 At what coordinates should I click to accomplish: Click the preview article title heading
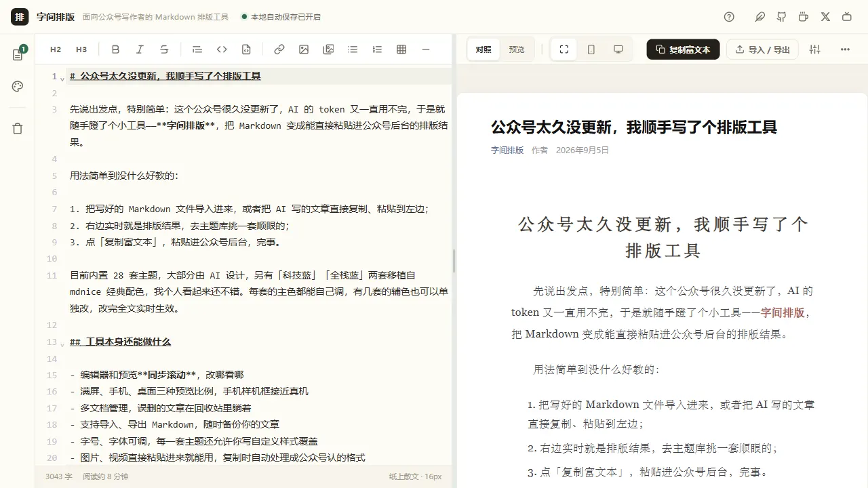tap(634, 127)
